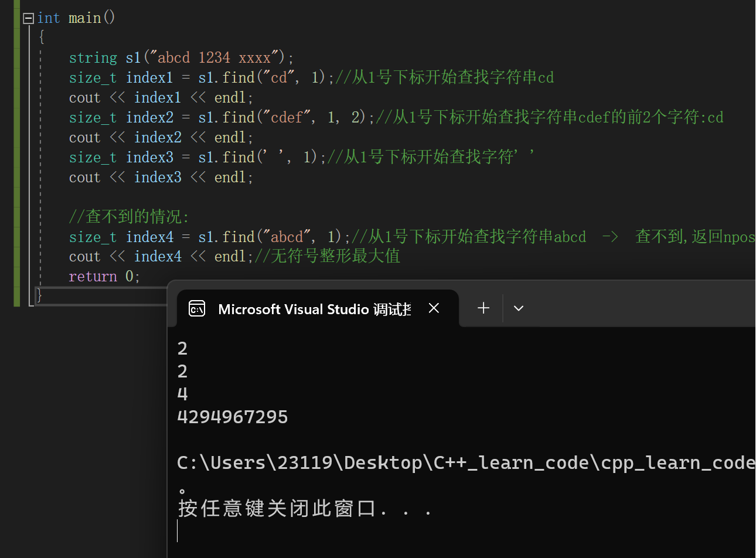Click the comment '//无符号整形最大值'

pyautogui.click(x=328, y=256)
